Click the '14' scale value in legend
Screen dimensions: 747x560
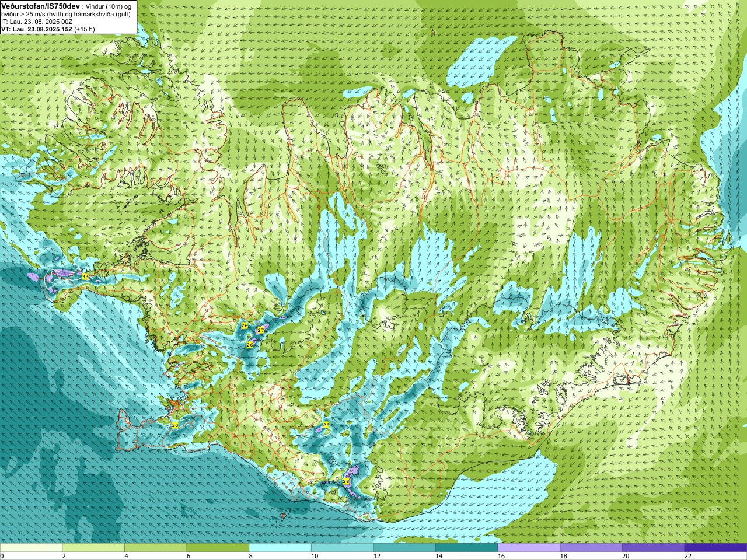[439, 556]
